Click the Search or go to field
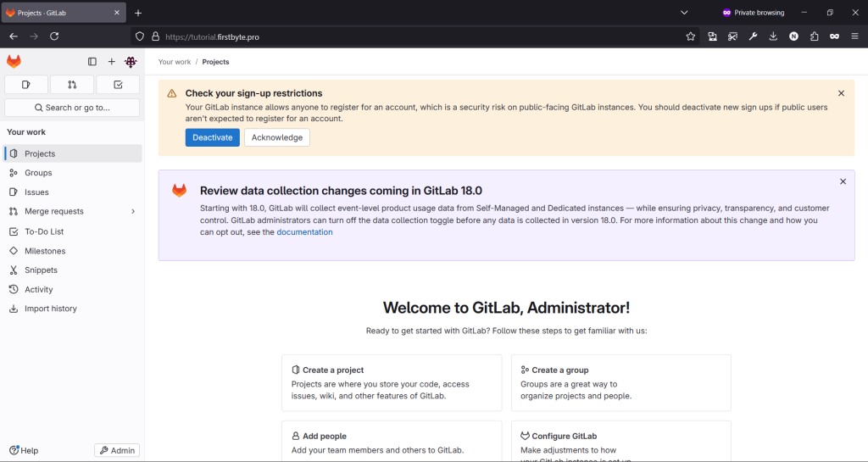 coord(72,108)
